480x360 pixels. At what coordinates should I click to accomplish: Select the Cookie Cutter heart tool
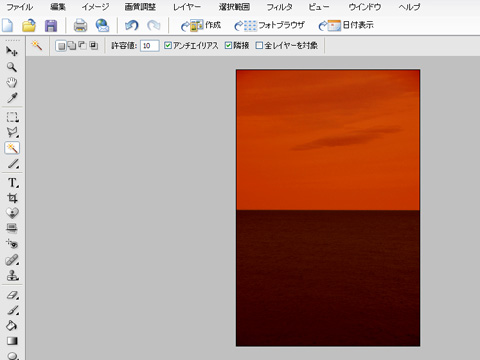click(x=12, y=213)
